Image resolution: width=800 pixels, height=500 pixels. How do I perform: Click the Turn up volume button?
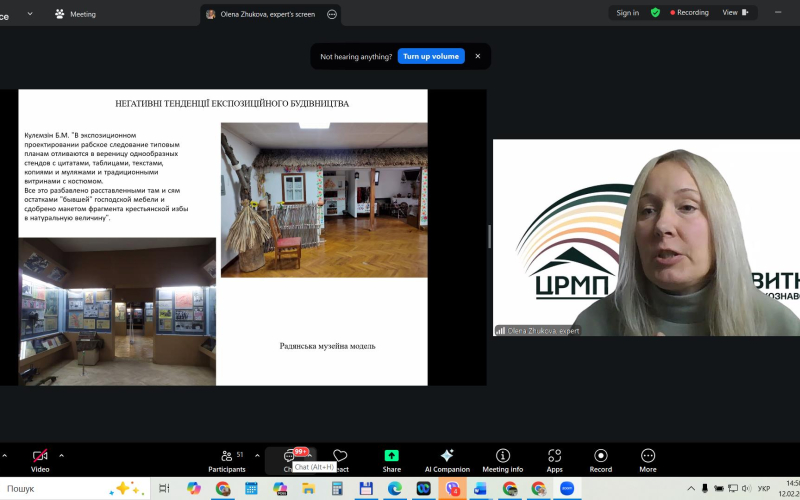point(431,56)
